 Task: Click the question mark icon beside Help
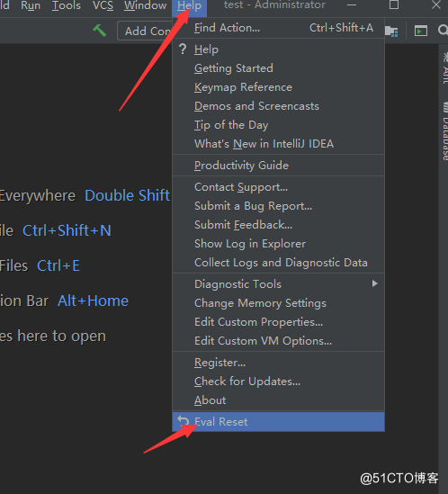[183, 49]
